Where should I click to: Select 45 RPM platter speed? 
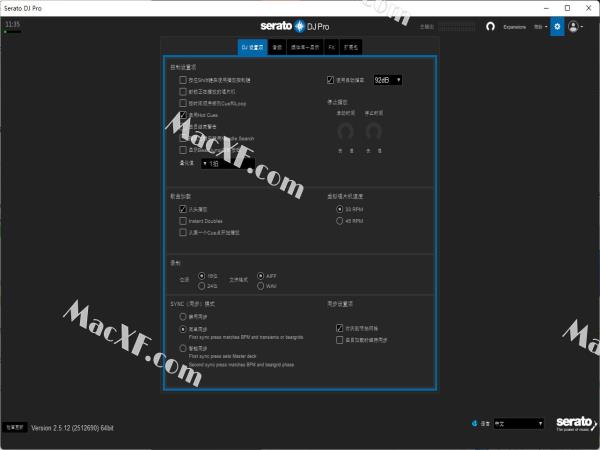click(339, 221)
